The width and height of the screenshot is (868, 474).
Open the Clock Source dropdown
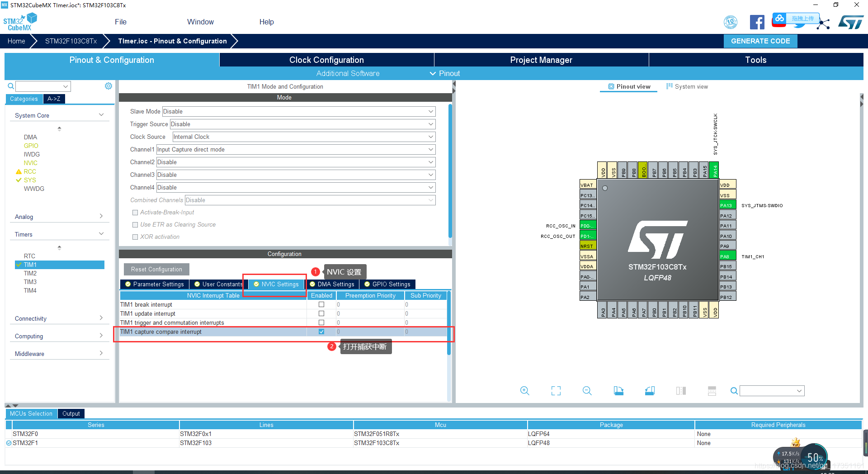(304, 137)
